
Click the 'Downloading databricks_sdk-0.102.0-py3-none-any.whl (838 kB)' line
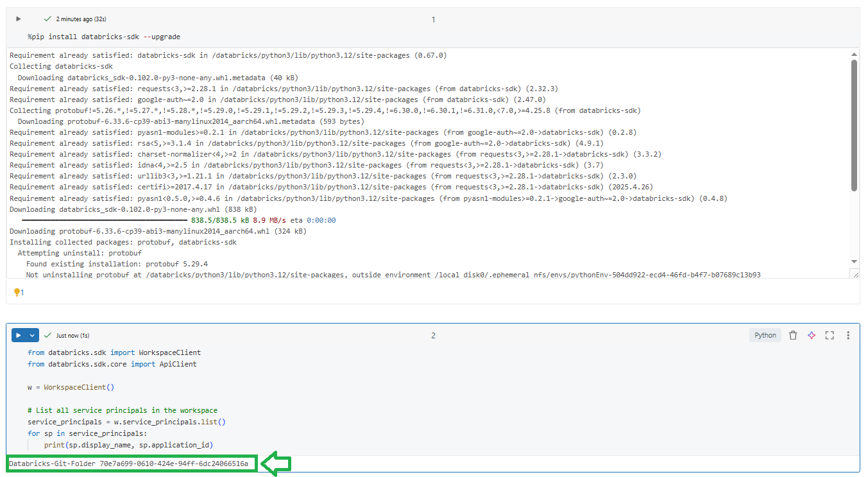[133, 209]
